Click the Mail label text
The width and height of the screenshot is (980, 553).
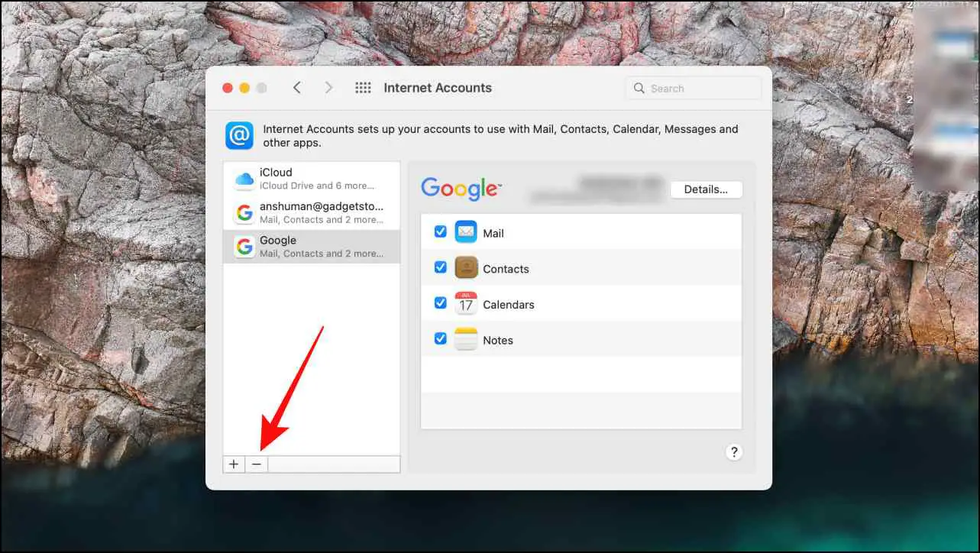tap(493, 233)
